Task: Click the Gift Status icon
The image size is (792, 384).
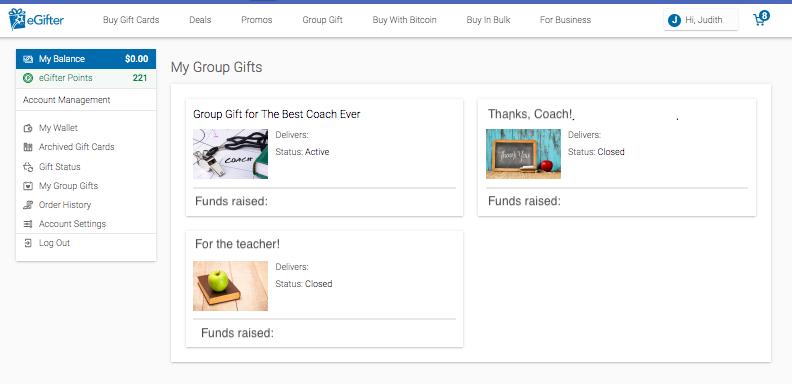Action: 28,167
